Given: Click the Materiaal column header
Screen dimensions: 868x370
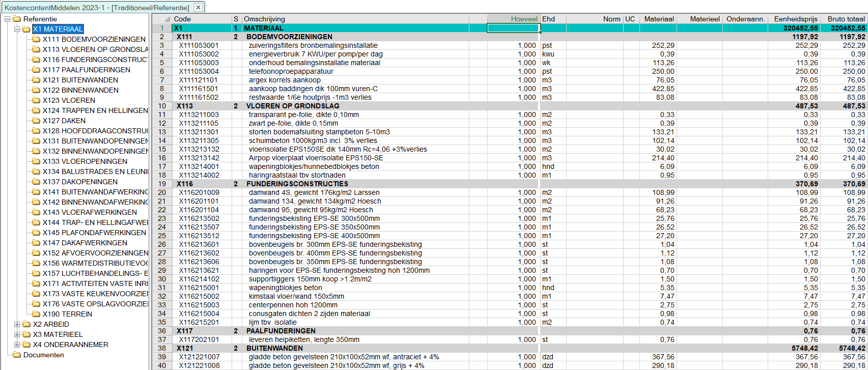Looking at the screenshot, I should pyautogui.click(x=658, y=19).
